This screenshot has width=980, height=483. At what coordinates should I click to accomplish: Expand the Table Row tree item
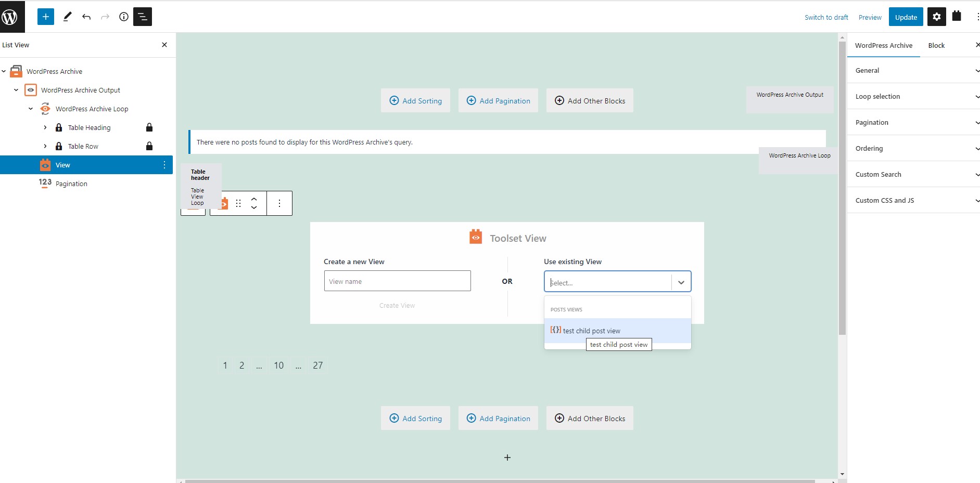pyautogui.click(x=45, y=146)
